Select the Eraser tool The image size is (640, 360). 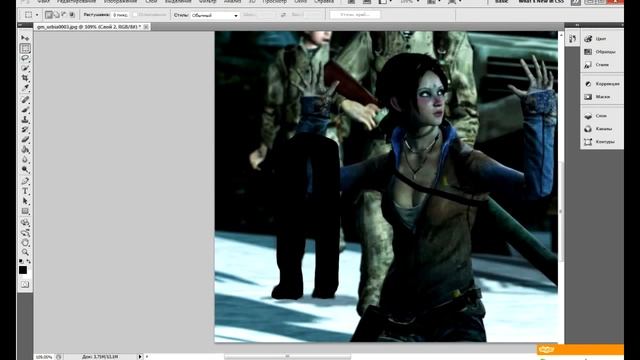click(25, 140)
